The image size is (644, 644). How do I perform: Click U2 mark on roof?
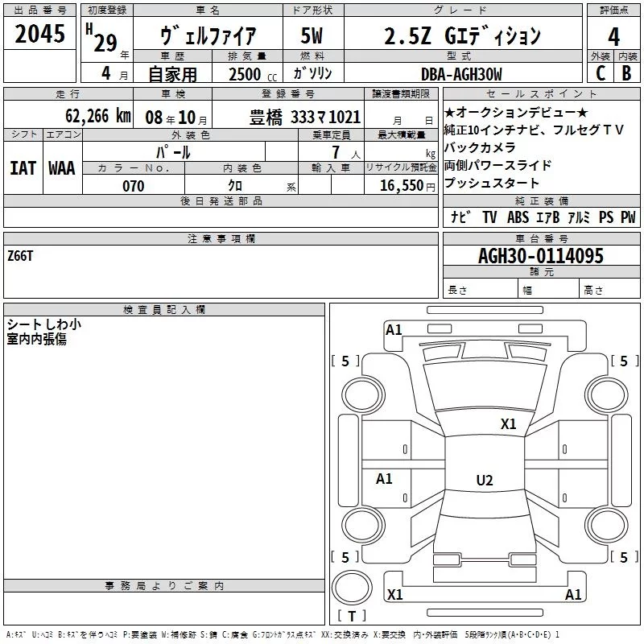click(485, 480)
